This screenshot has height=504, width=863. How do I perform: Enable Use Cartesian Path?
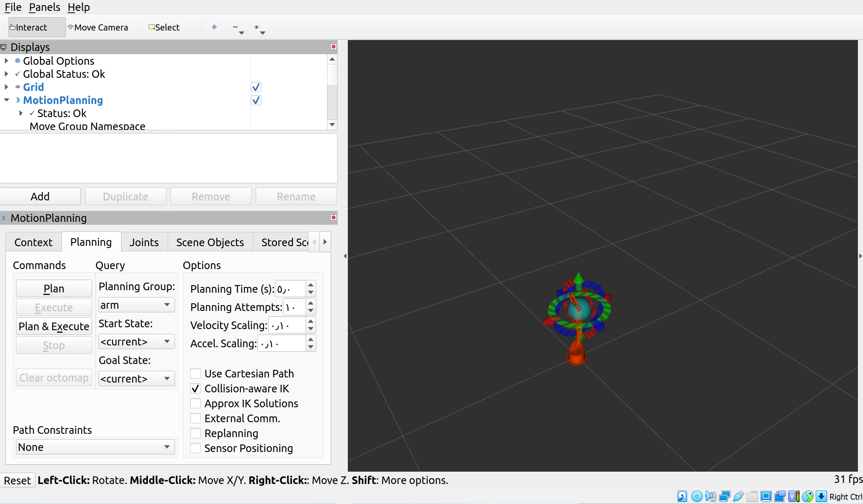[x=195, y=373]
